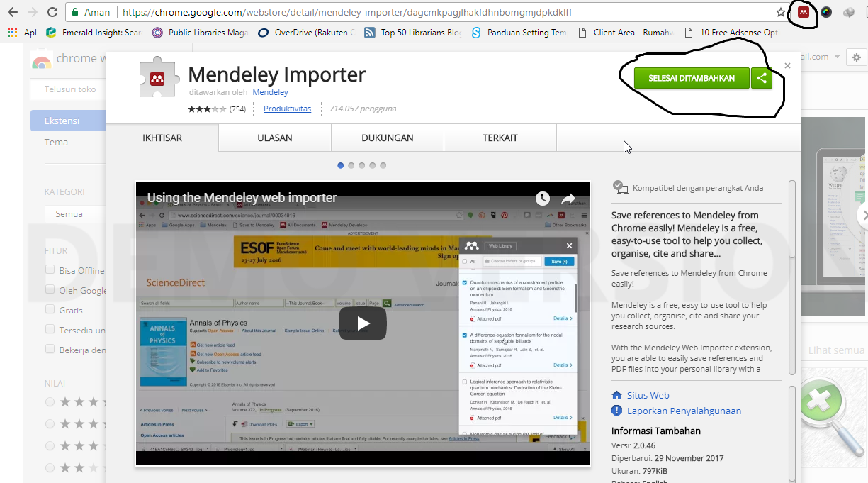Screen dimensions: 868x483
Task: Select the topmost star-rating radio under NILAI
Action: click(x=50, y=402)
